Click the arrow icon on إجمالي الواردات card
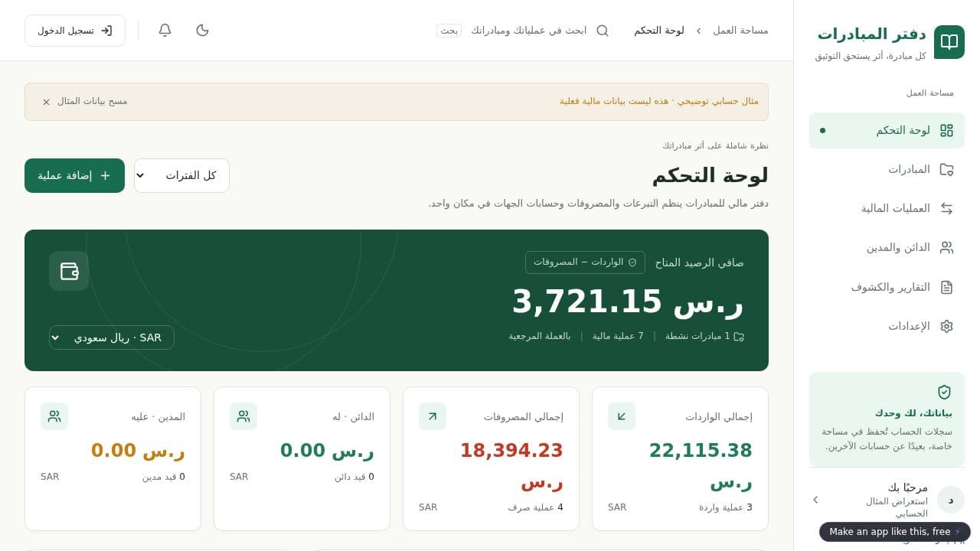This screenshot has width=980, height=551. point(622,416)
